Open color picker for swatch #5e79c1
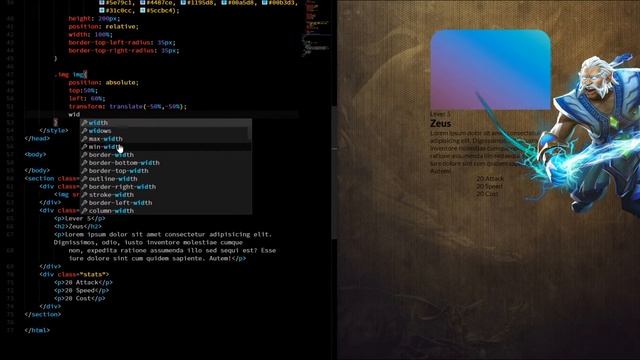Viewport: 640px width, 360px height. pyautogui.click(x=102, y=2)
